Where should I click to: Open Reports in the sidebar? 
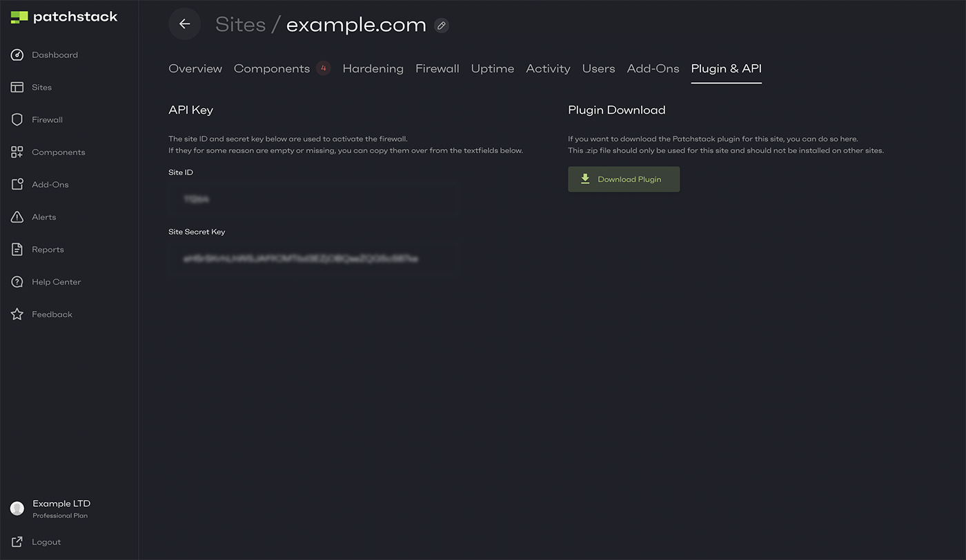pyautogui.click(x=48, y=250)
